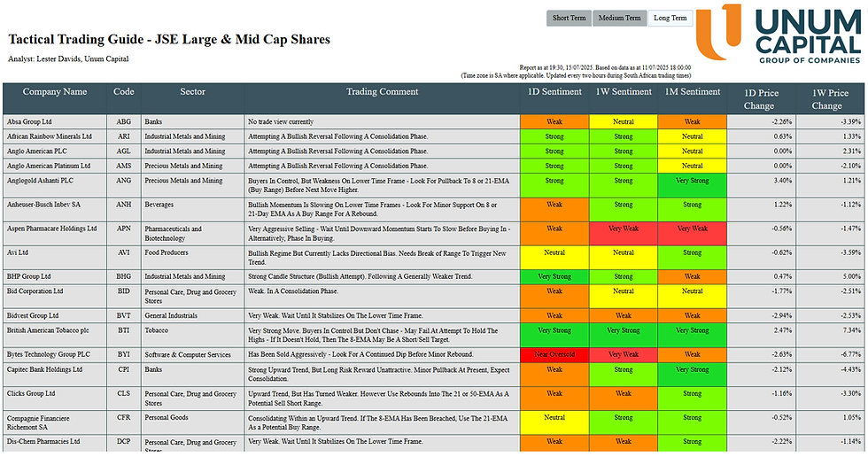Click Capitec's 1M Very Strong cell
The width and height of the screenshot is (868, 457).
[x=692, y=375]
